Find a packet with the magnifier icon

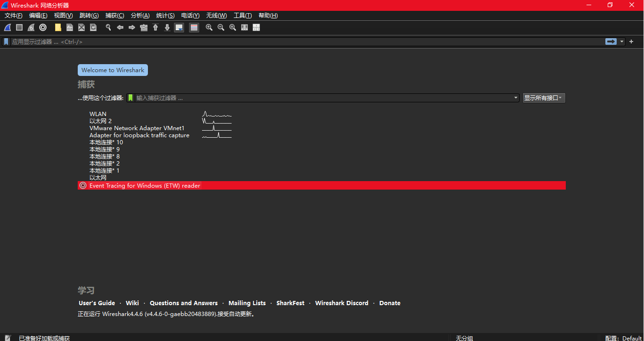pos(108,28)
